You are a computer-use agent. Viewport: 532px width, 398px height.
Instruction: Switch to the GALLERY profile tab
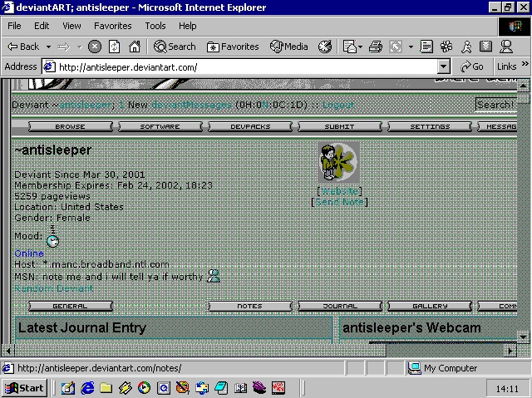[x=430, y=306]
